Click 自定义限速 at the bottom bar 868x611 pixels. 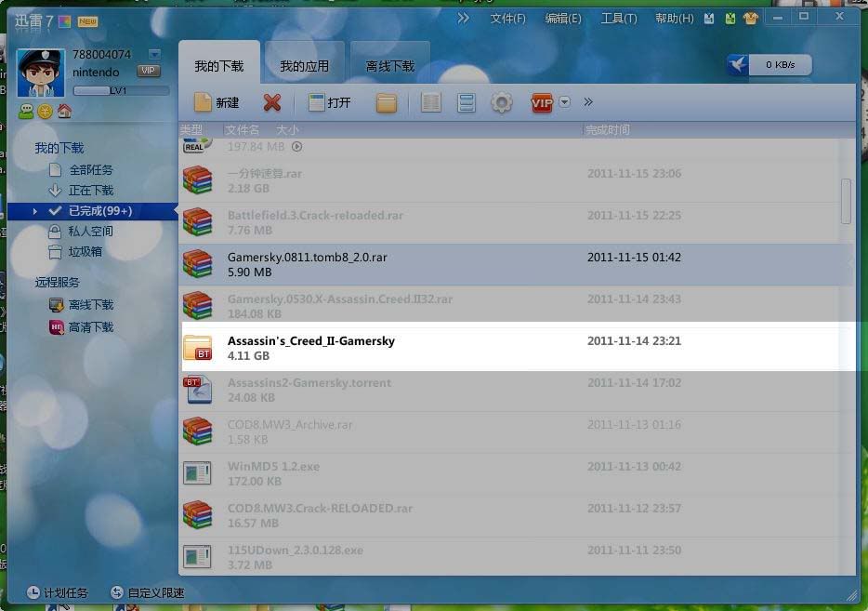pyautogui.click(x=147, y=592)
